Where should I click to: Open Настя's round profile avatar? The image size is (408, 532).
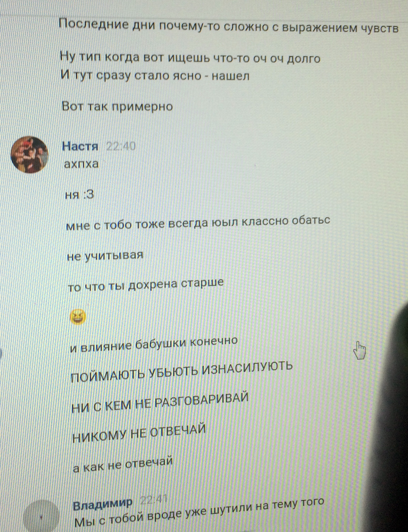30,155
